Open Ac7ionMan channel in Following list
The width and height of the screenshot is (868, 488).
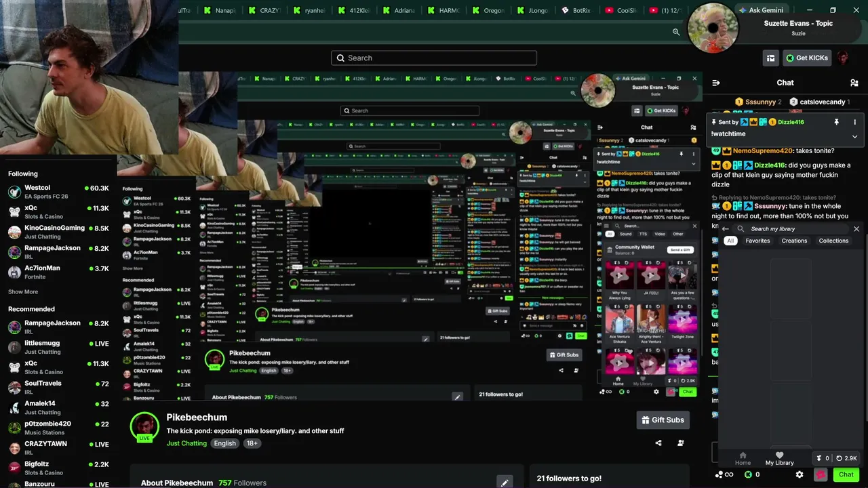coord(59,272)
